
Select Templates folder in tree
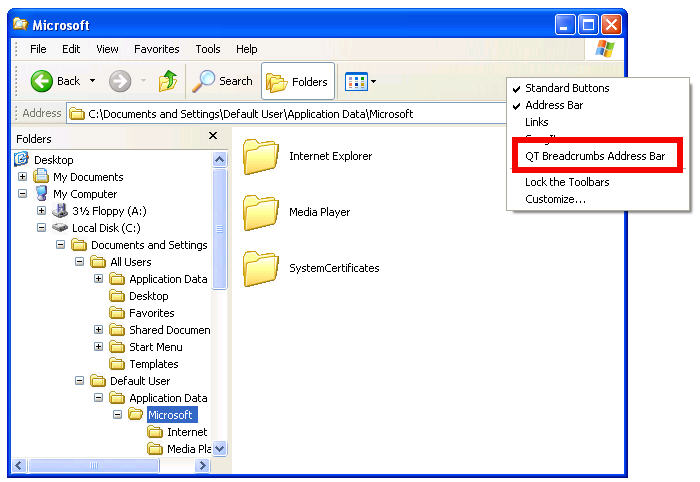pos(154,364)
